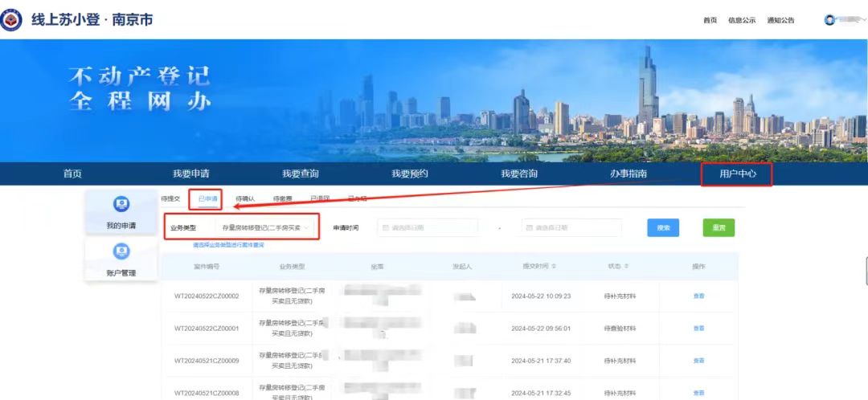Click the green 重置 button
The width and height of the screenshot is (868, 400).
point(719,228)
